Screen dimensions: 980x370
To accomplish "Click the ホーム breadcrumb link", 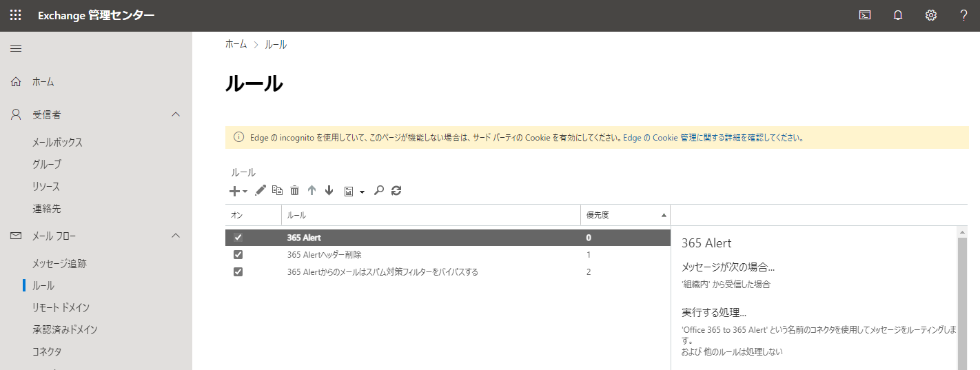I will pyautogui.click(x=236, y=44).
